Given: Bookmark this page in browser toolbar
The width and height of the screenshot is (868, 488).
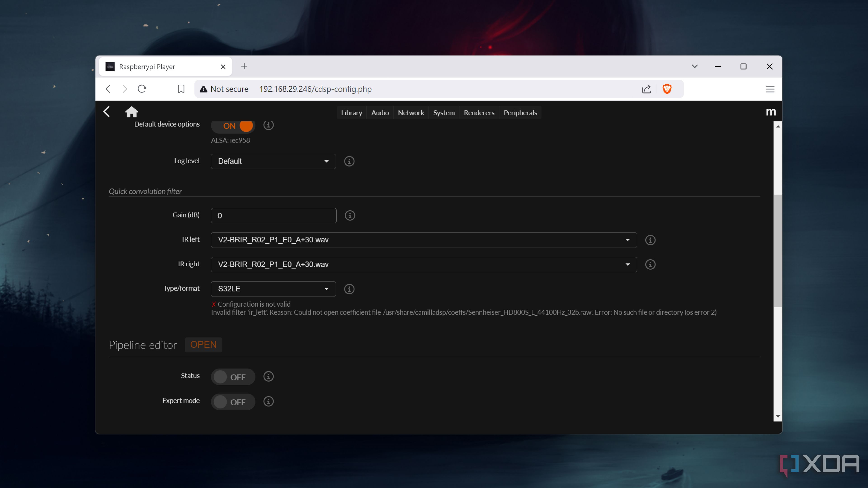Looking at the screenshot, I should 181,89.
